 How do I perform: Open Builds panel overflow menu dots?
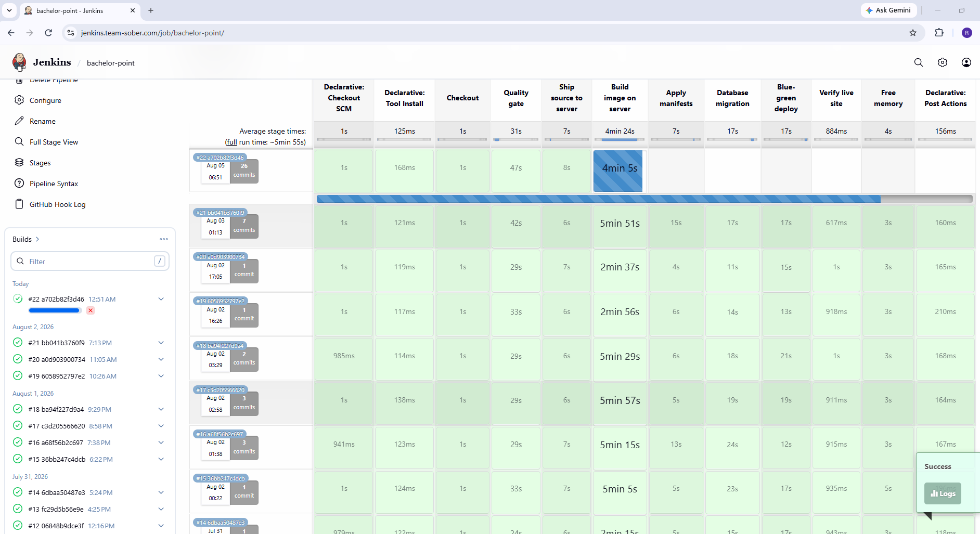tap(164, 239)
